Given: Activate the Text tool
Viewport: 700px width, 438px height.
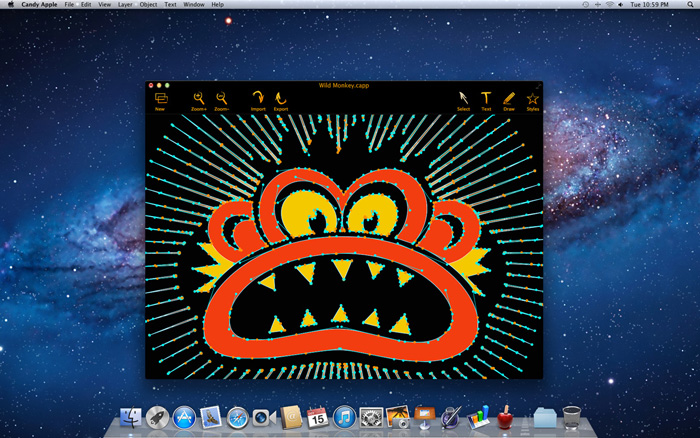Looking at the screenshot, I should (x=486, y=101).
